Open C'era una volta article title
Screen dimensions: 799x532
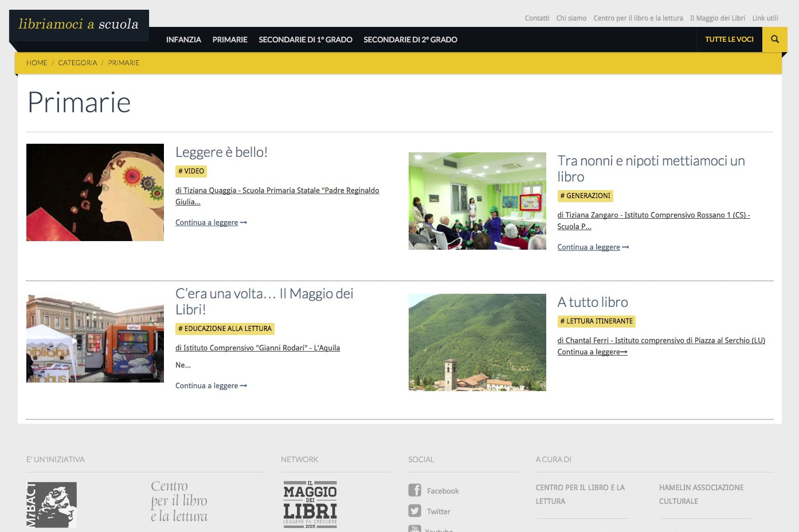coord(264,302)
